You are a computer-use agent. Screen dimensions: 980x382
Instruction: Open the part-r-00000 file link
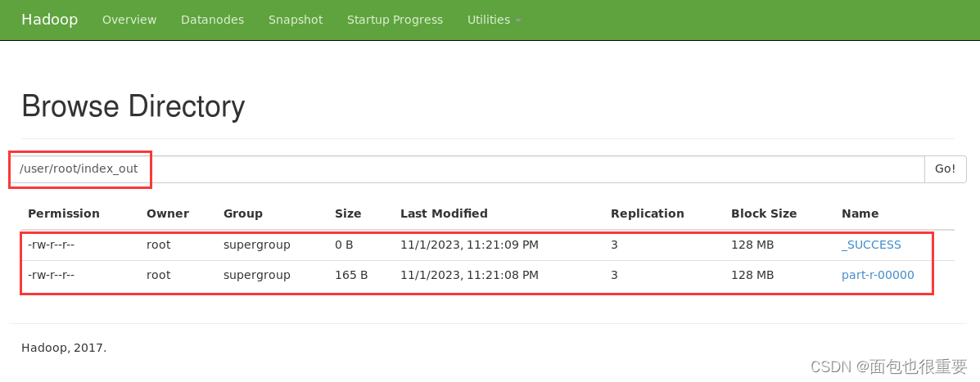point(878,275)
